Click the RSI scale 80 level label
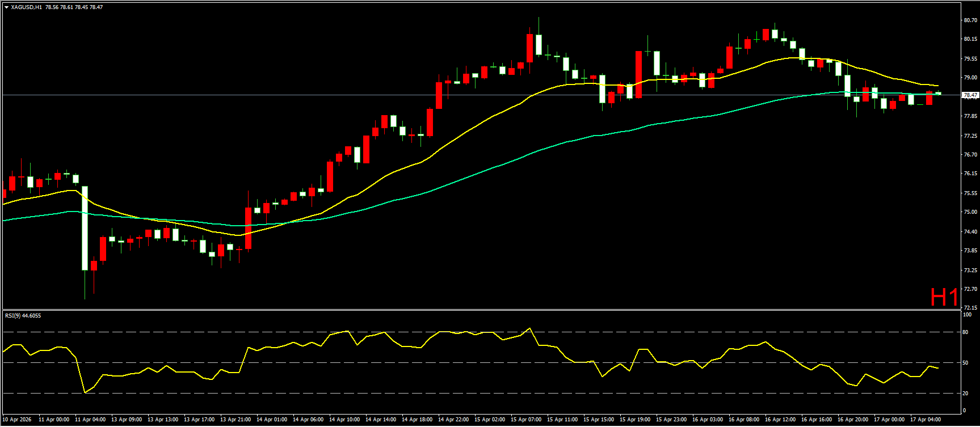 click(x=965, y=332)
